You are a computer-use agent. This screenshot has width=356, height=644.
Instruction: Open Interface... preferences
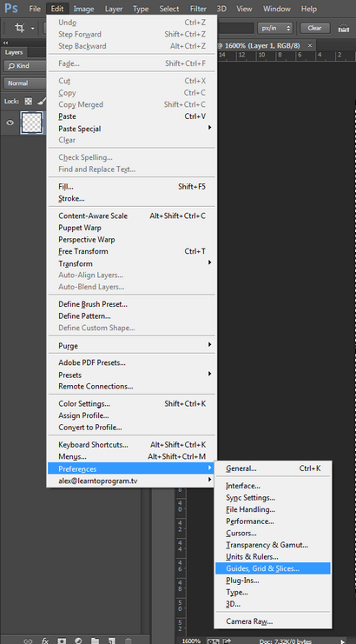273,487
